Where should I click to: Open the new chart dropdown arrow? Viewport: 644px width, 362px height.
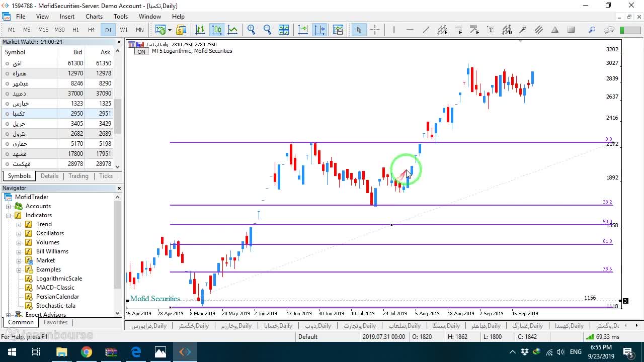click(x=170, y=30)
